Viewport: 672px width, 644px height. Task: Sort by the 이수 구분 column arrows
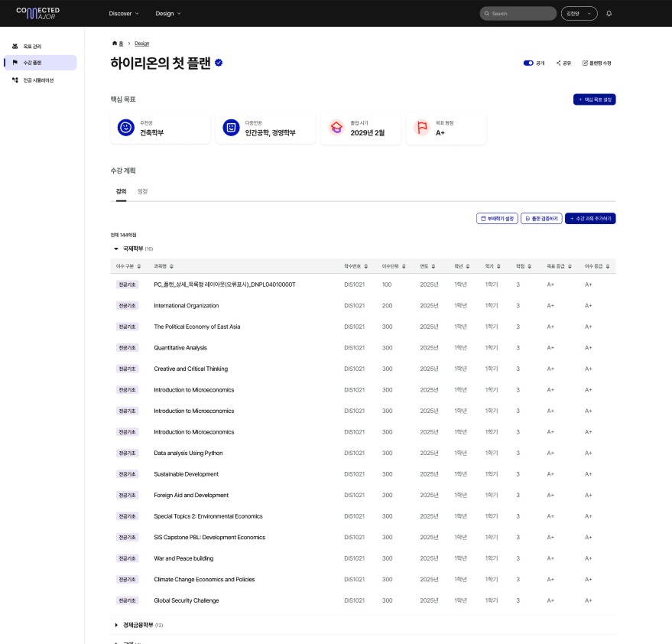pyautogui.click(x=139, y=266)
